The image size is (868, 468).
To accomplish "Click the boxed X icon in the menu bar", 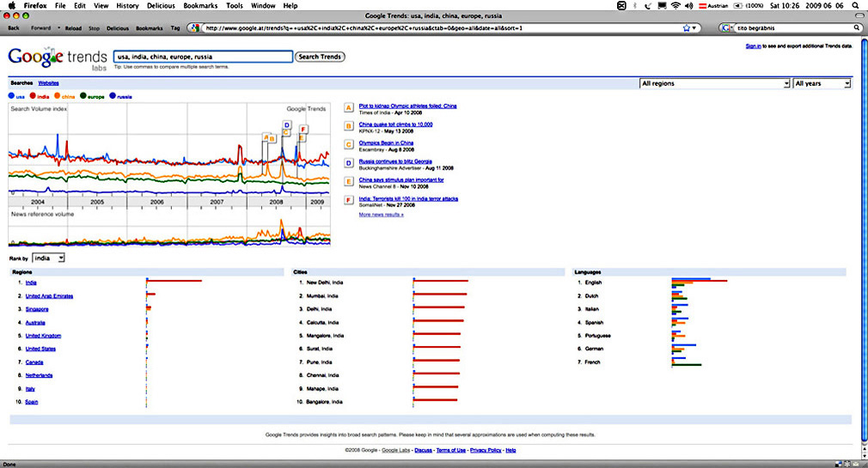I will (621, 5).
